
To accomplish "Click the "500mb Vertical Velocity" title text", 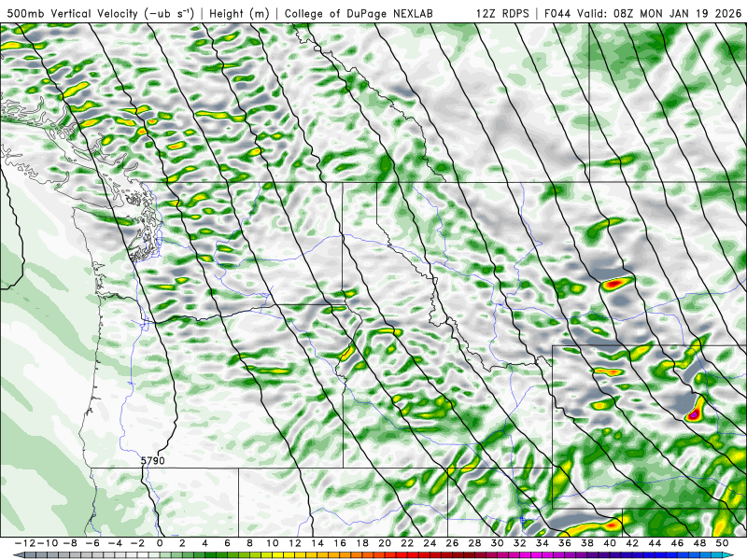I will 73,13.
